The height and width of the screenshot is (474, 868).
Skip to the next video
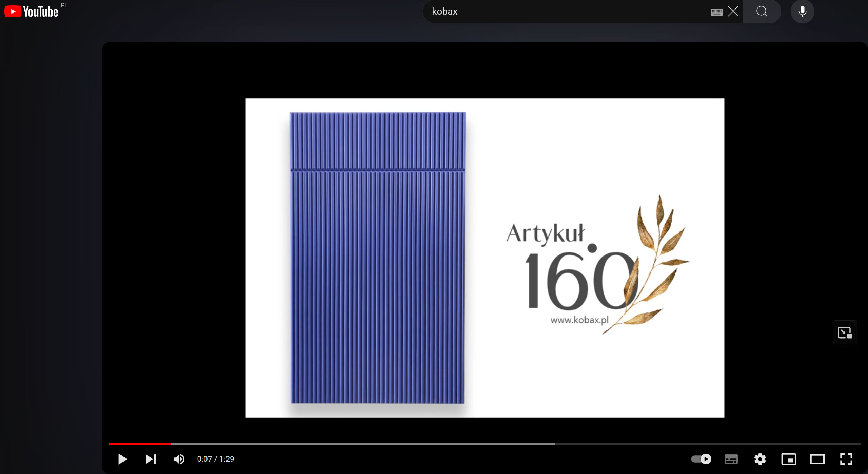[151, 459]
